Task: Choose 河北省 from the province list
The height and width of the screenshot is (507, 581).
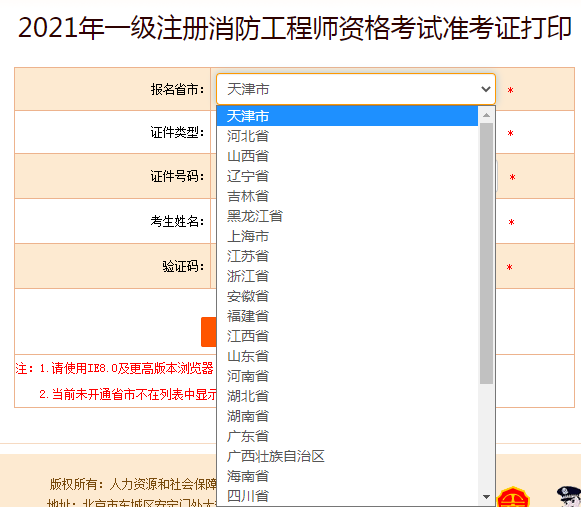Action: click(347, 136)
